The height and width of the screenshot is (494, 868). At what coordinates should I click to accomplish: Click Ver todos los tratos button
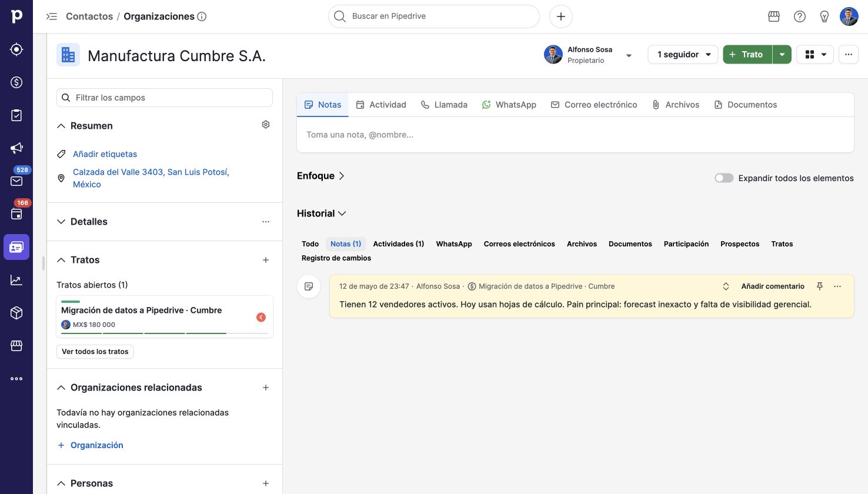[x=95, y=352]
